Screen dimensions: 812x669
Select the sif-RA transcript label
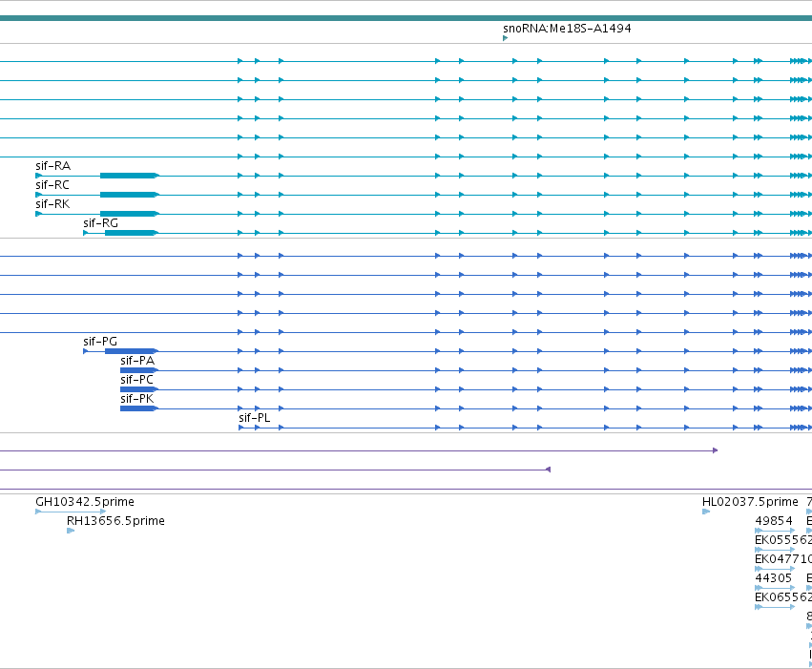point(52,166)
